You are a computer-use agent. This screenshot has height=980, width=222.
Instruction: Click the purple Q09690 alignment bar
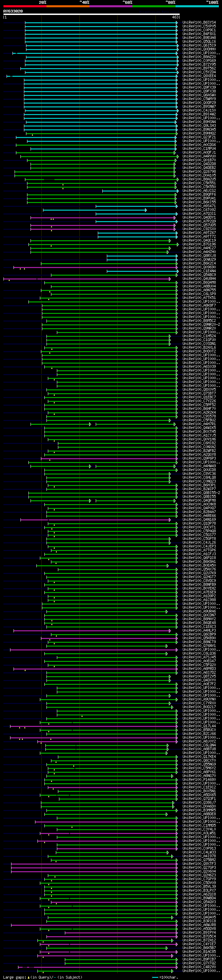(x=96, y=267)
